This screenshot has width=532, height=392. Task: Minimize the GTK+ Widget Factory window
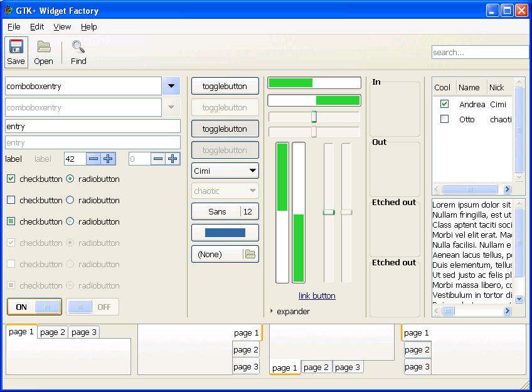492,11
